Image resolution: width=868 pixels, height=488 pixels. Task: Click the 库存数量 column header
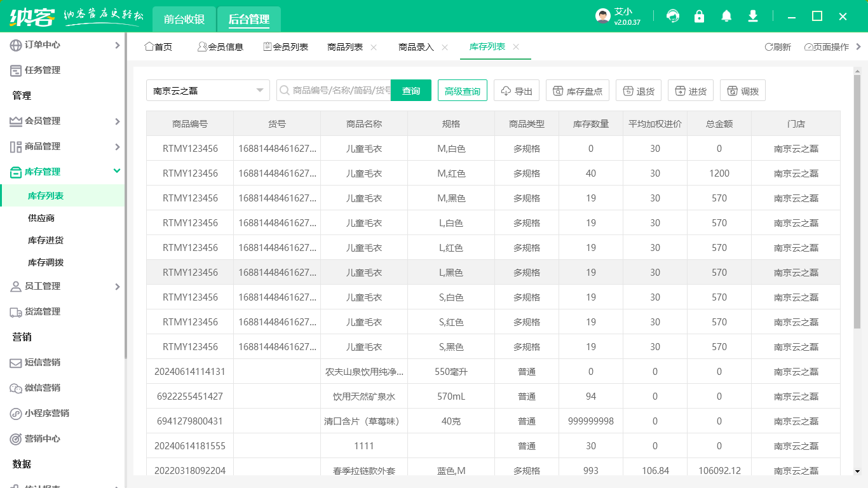tap(591, 124)
